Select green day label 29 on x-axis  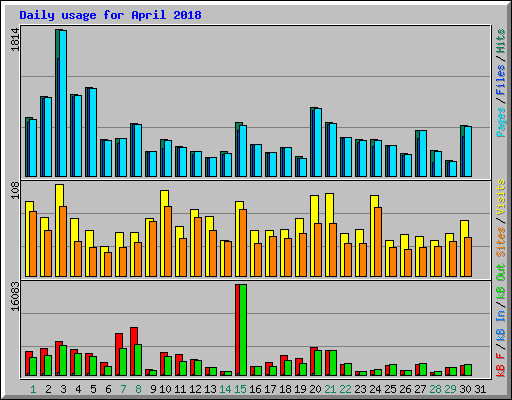[450, 389]
